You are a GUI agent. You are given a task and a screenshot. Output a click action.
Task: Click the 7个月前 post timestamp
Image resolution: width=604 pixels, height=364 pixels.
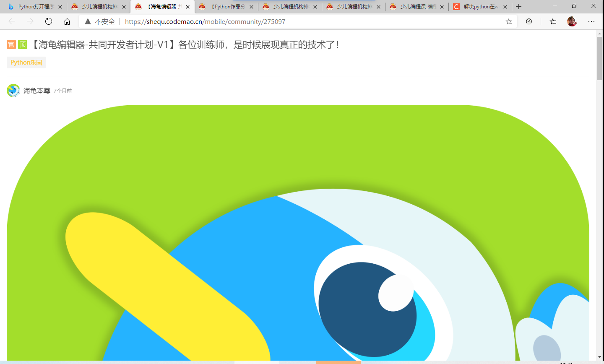(x=62, y=91)
